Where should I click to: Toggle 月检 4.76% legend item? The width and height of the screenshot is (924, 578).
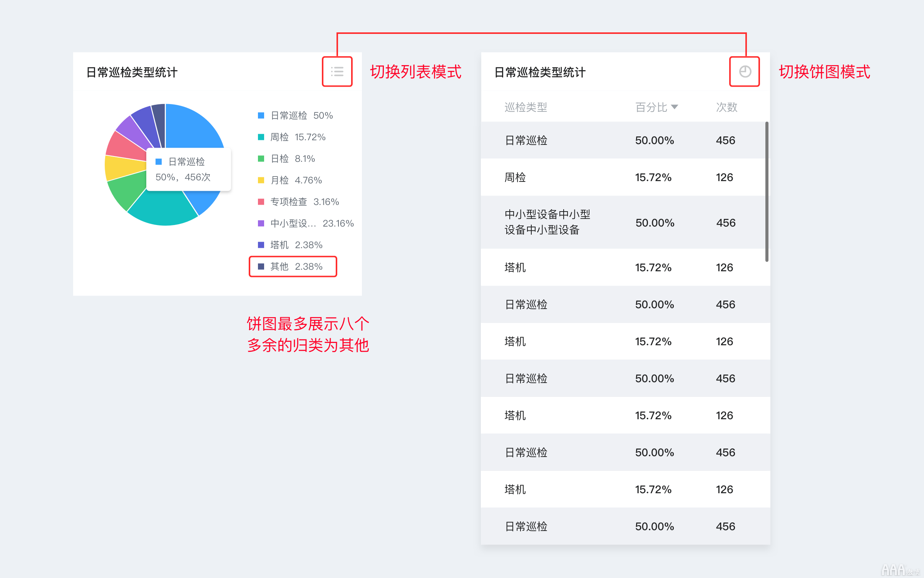290,180
